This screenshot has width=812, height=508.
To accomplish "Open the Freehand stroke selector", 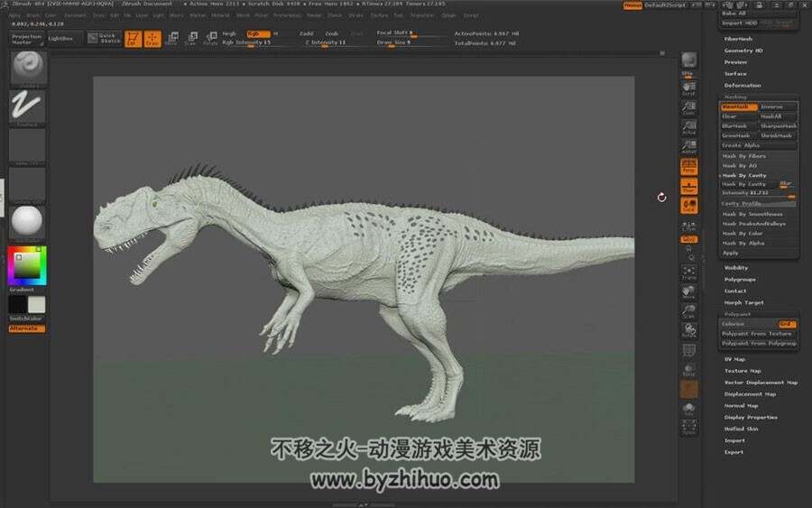I will [28, 106].
